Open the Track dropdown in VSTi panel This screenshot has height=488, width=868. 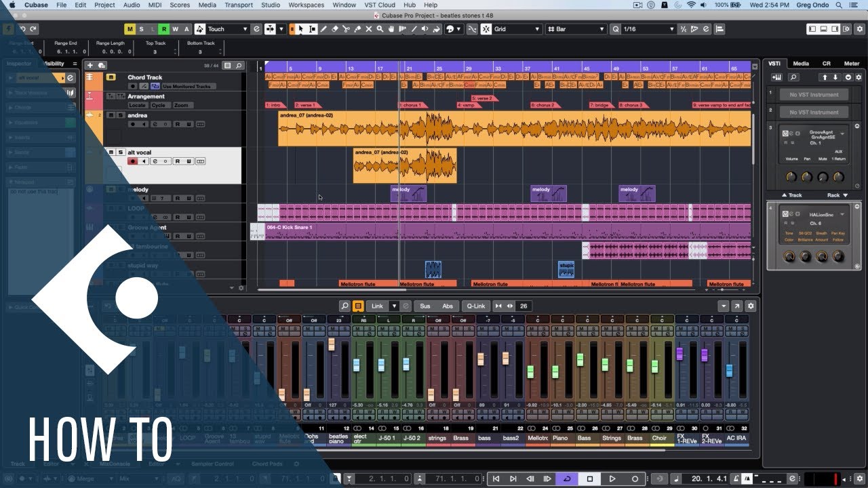pos(791,195)
